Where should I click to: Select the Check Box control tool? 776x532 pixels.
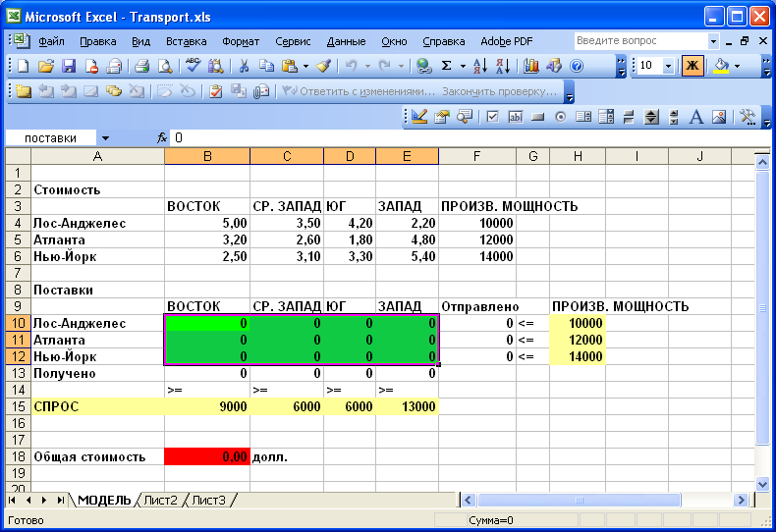coord(492,117)
